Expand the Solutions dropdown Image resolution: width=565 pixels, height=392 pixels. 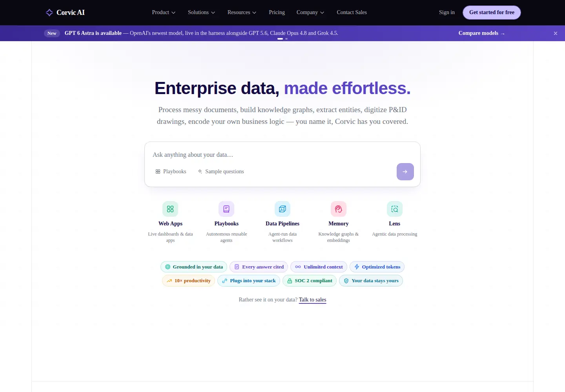(x=201, y=13)
